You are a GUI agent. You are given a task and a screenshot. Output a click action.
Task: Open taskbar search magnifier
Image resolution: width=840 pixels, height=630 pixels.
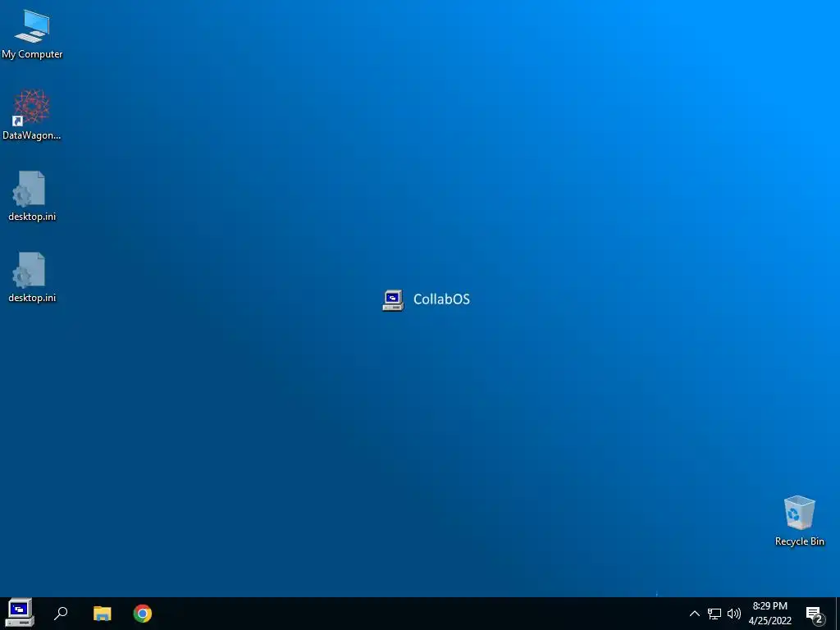(x=61, y=614)
